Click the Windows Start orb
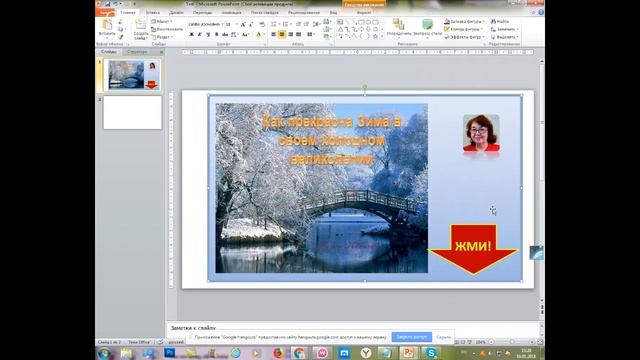Image resolution: width=640 pixels, height=360 pixels. tap(104, 353)
